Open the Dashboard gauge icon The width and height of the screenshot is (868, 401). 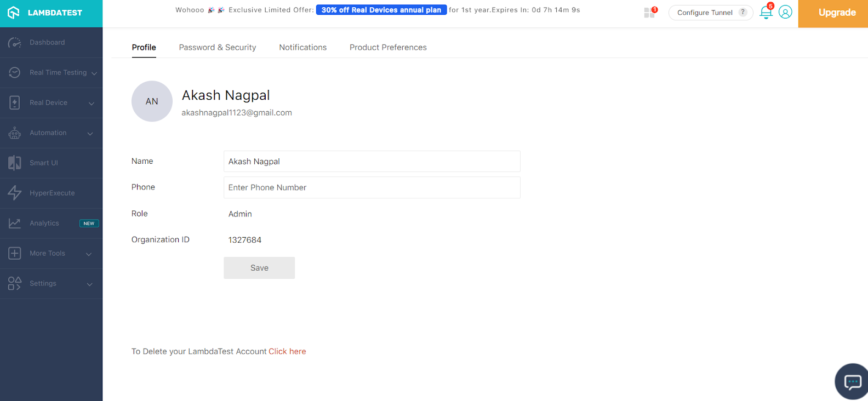click(15, 43)
